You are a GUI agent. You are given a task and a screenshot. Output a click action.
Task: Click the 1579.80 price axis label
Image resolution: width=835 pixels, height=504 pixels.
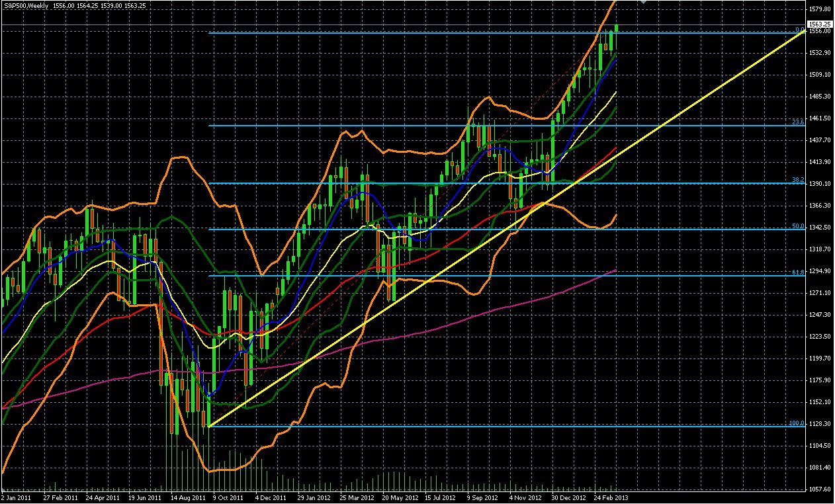[821, 9]
